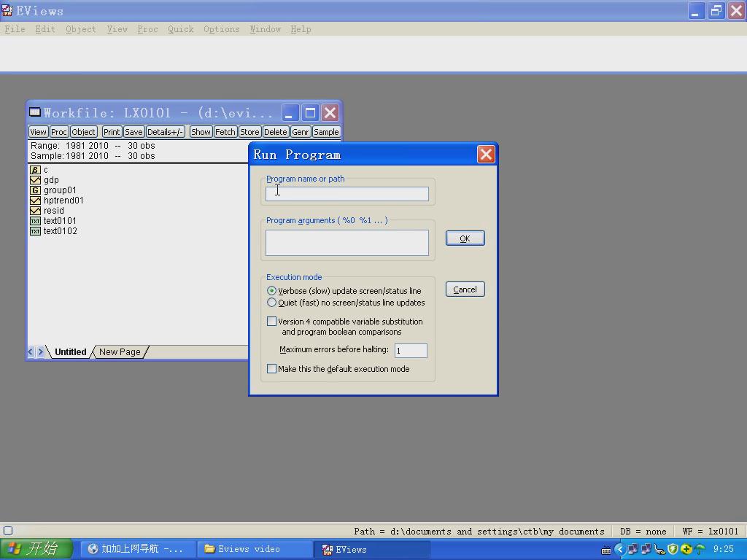Select the gdp series icon
This screenshot has width=747, height=560.
tap(35, 180)
